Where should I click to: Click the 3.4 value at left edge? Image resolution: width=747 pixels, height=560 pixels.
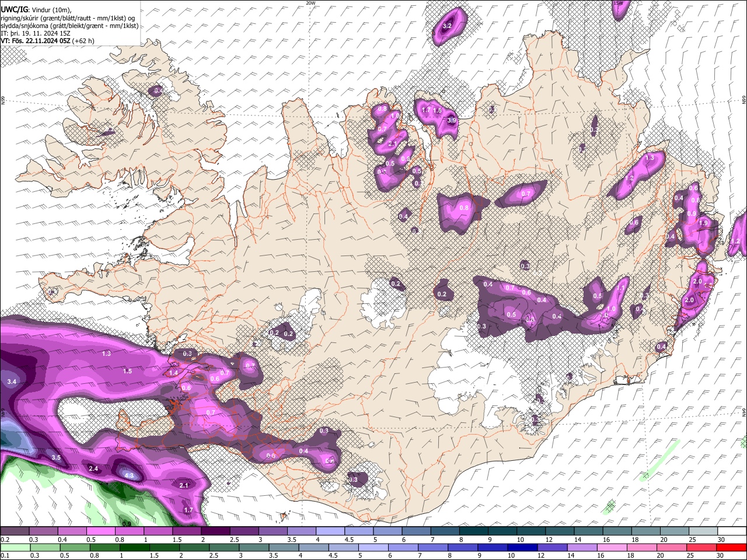pyautogui.click(x=12, y=381)
